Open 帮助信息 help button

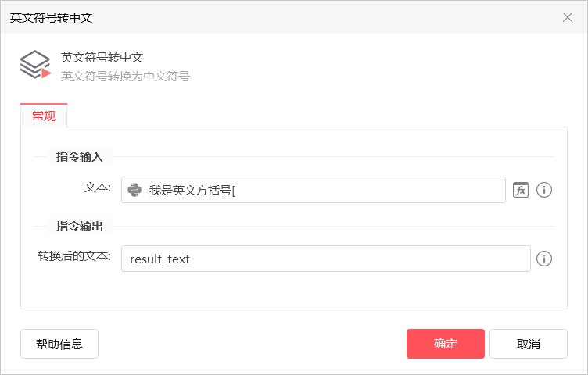(59, 344)
